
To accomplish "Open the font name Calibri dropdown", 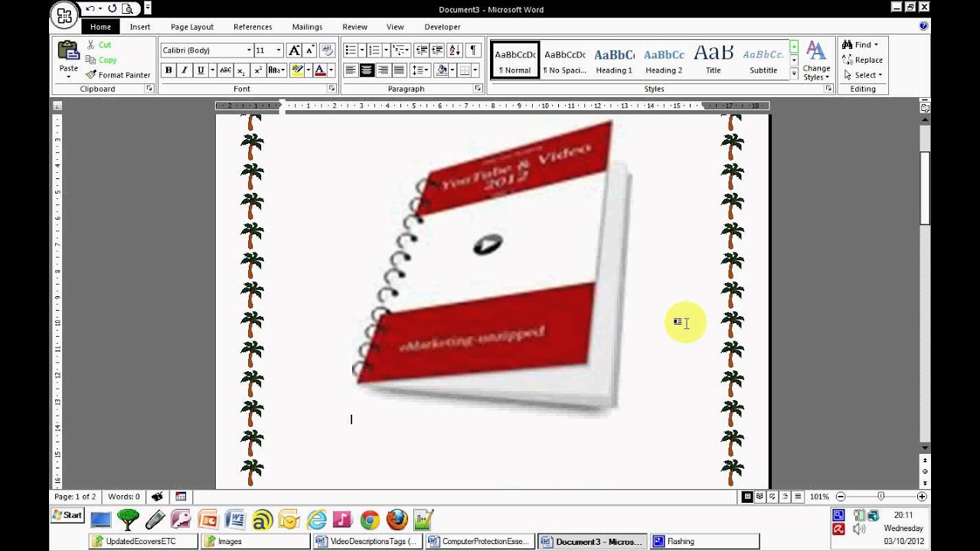I will point(249,51).
